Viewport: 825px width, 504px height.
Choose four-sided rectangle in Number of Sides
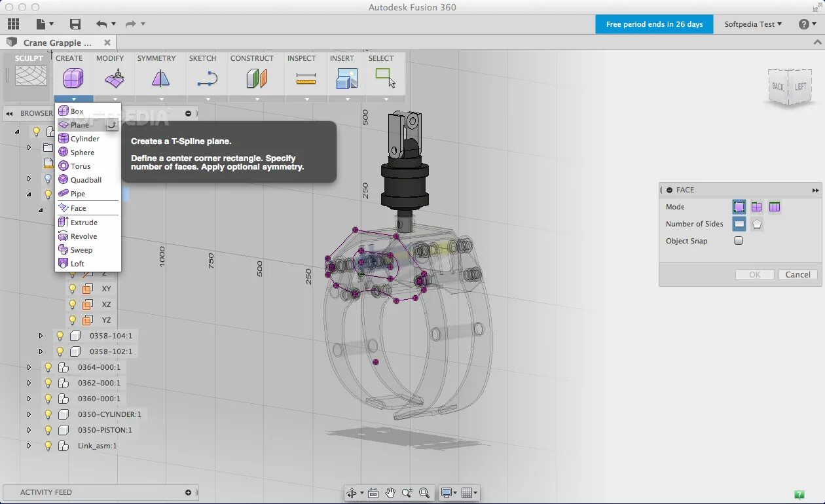click(739, 224)
